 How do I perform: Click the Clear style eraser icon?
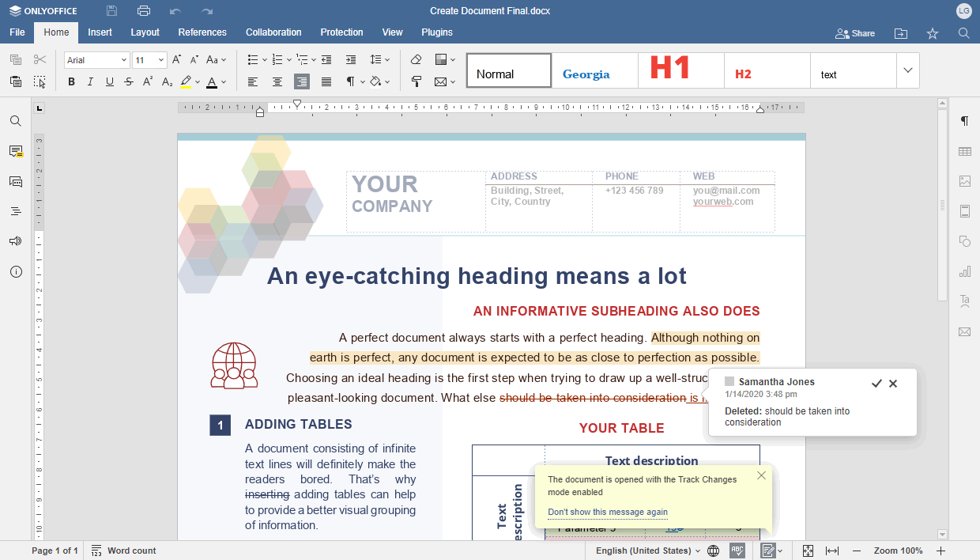[416, 60]
